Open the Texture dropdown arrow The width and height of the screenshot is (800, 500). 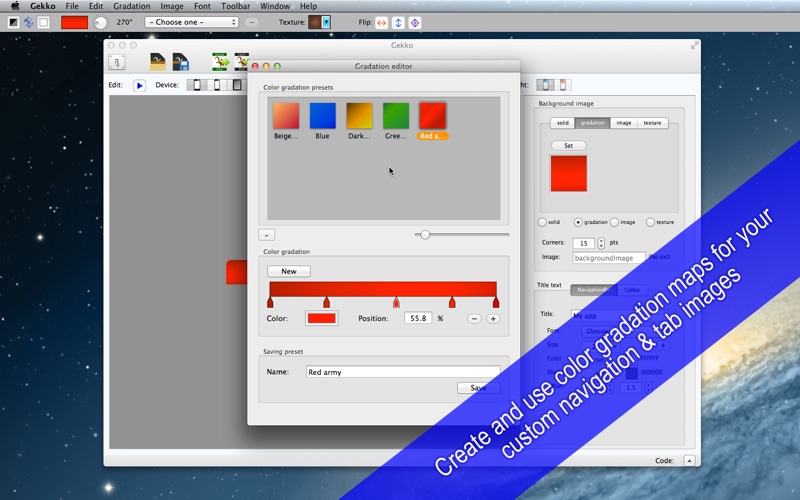[x=327, y=22]
